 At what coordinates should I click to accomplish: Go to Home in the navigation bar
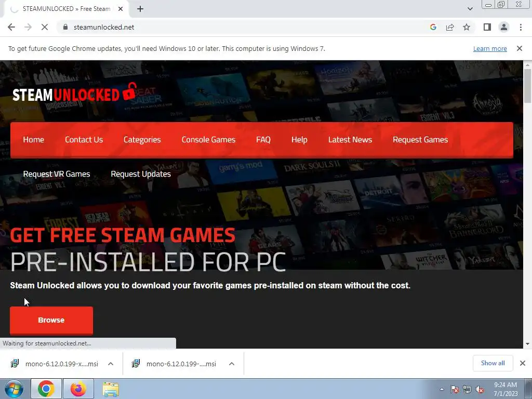(x=34, y=140)
